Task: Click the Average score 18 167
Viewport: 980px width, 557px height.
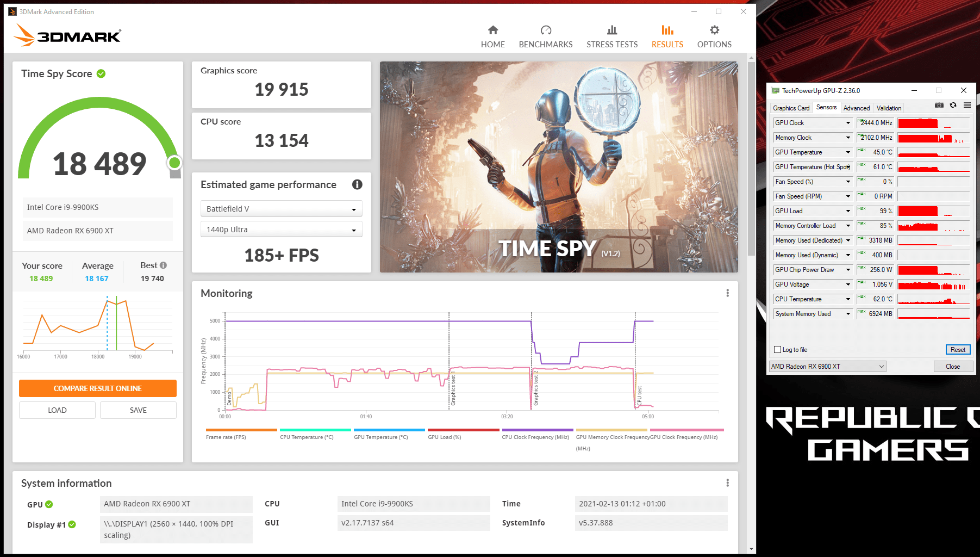Action: [x=97, y=278]
